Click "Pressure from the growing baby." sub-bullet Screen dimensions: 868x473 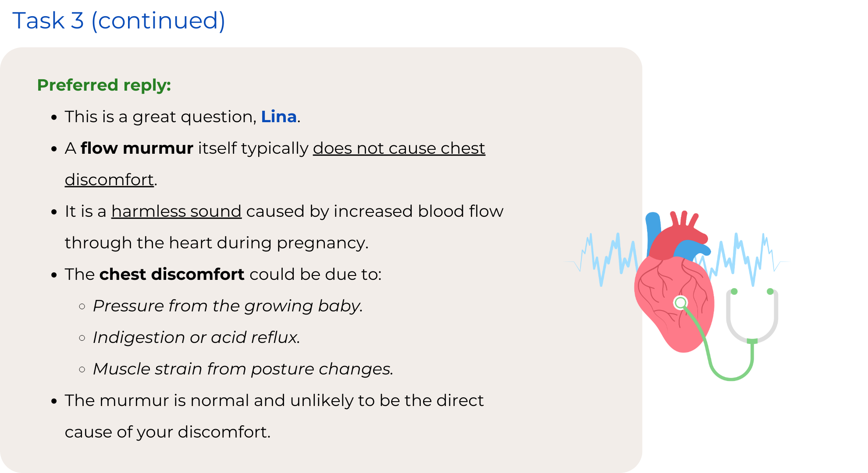pyautogui.click(x=228, y=306)
